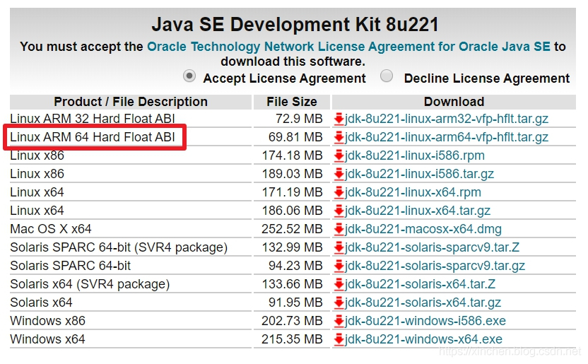Download jdk-8u221-linux-i586.tar.gz file link

[x=419, y=174]
